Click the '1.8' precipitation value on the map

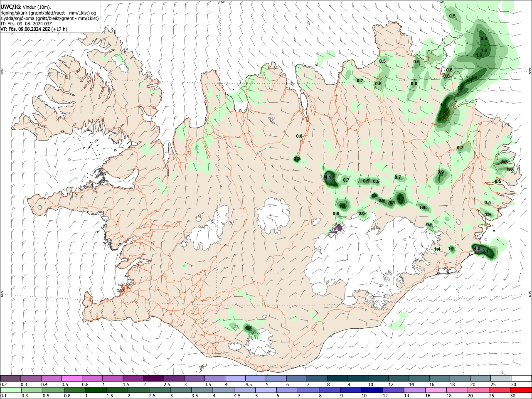[374, 196]
